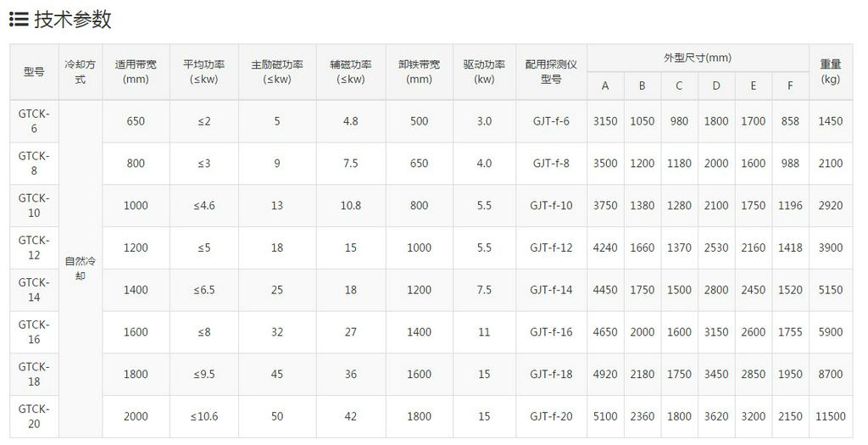Select the 平均功率 (≤kw) header
This screenshot has height=445, width=868.
tap(203, 72)
